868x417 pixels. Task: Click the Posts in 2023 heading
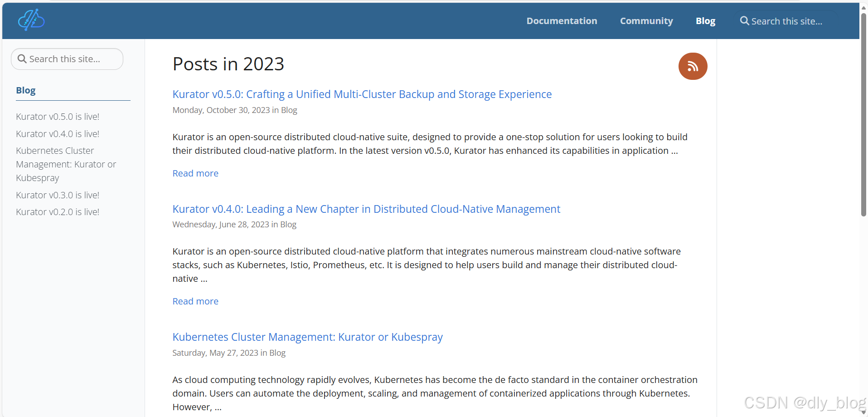click(228, 64)
